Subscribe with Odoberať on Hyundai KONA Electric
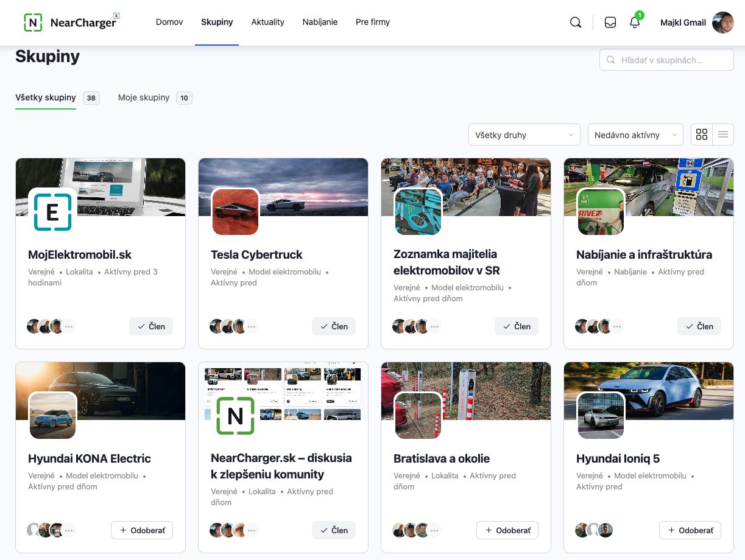The image size is (745, 560). (142, 530)
